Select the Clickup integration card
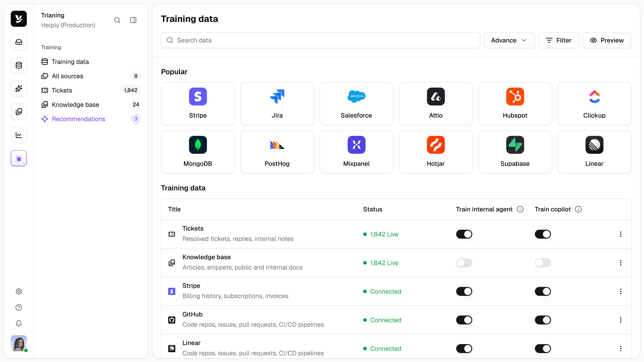 click(x=594, y=104)
